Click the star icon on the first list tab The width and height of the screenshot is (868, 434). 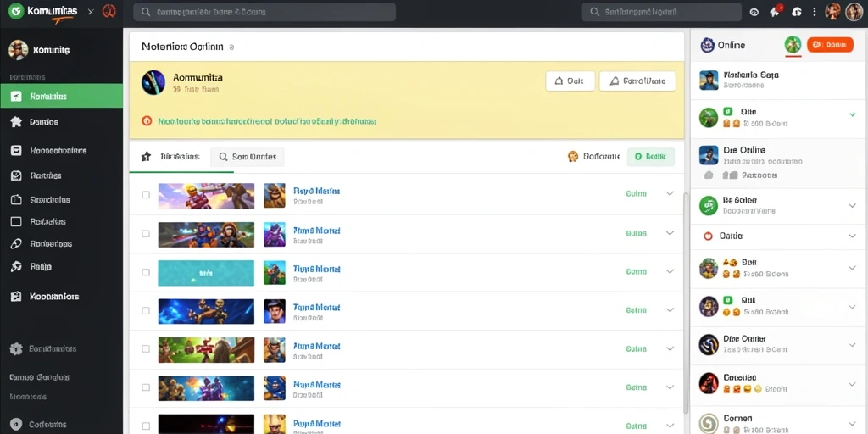pos(146,157)
